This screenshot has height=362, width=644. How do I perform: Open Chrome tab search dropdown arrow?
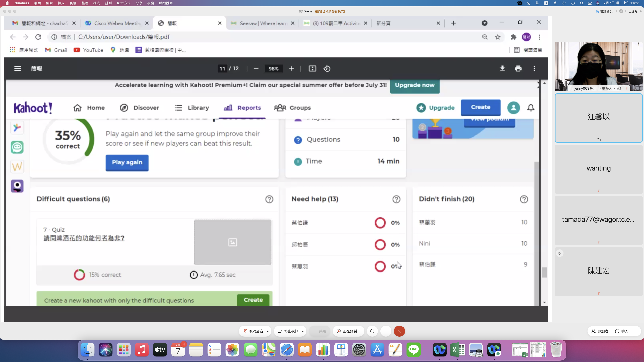click(x=485, y=23)
